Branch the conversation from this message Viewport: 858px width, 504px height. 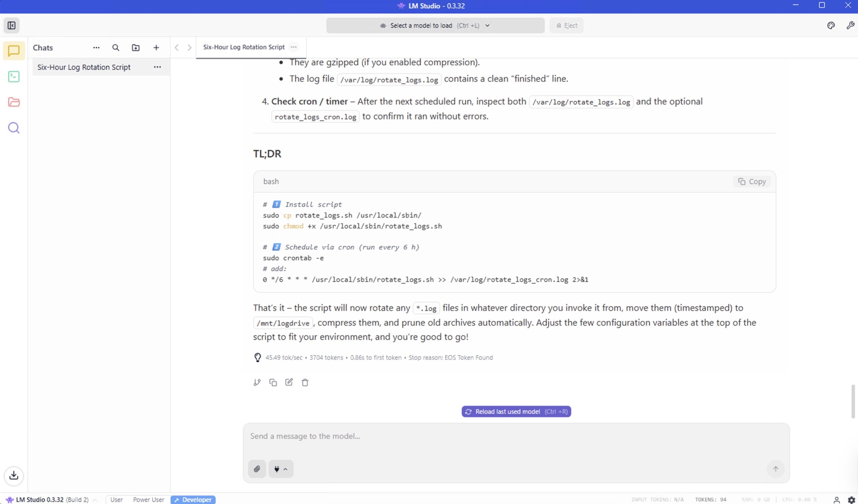tap(257, 382)
